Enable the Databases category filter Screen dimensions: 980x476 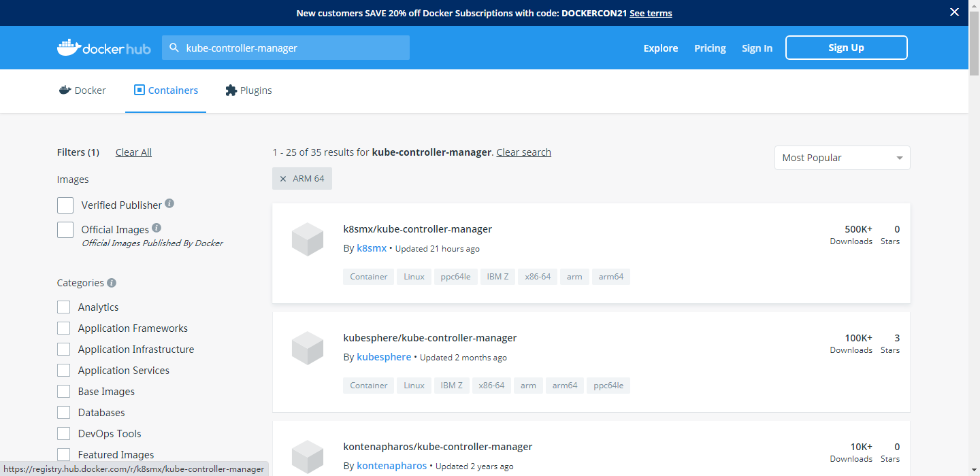[63, 412]
